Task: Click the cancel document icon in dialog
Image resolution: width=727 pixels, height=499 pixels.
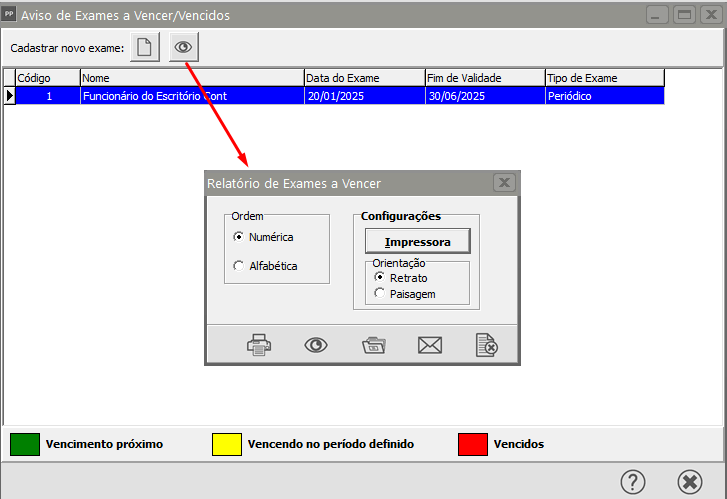Action: click(x=487, y=345)
